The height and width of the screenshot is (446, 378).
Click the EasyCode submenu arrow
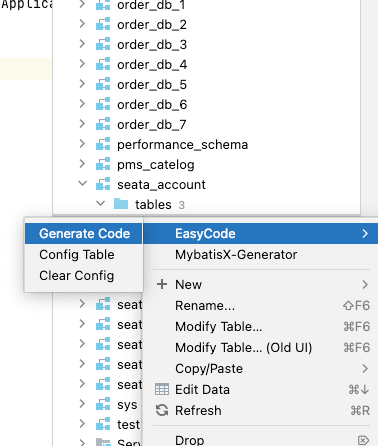[365, 234]
